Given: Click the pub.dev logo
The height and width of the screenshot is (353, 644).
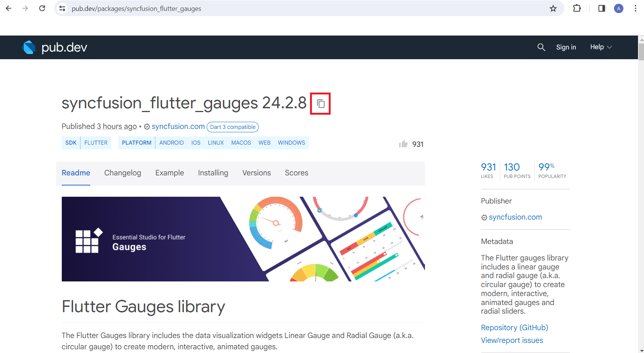Looking at the screenshot, I should [x=55, y=47].
